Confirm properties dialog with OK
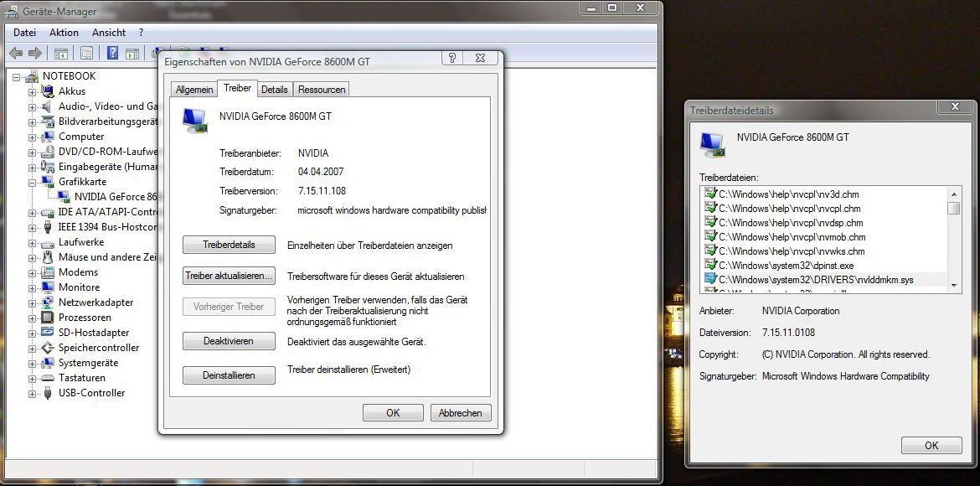The height and width of the screenshot is (486, 980). [393, 413]
